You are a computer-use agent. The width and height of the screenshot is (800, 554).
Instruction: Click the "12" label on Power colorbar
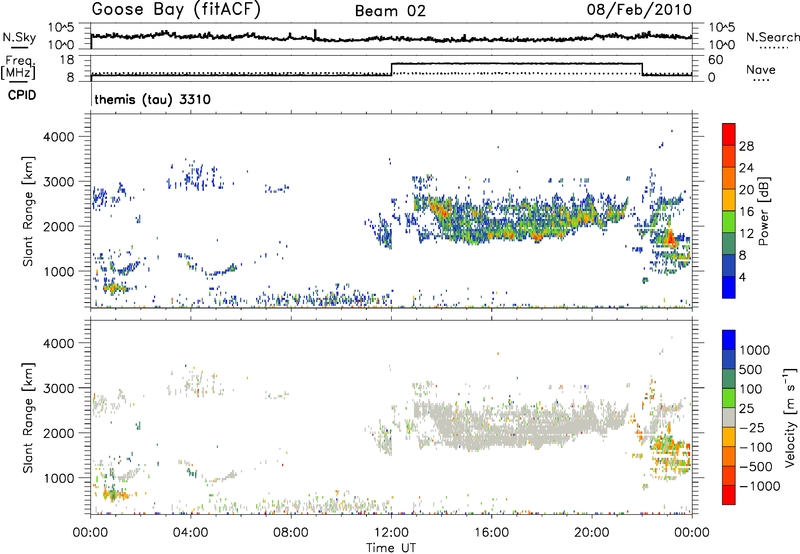[746, 234]
